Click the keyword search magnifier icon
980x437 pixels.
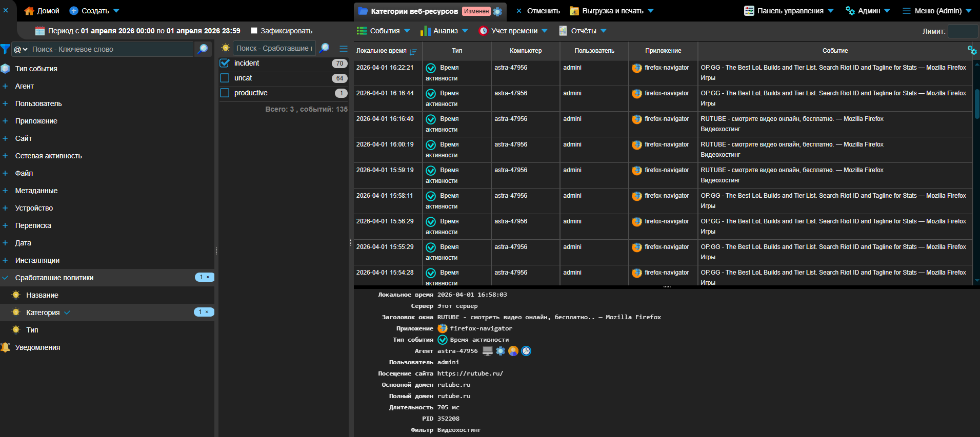(x=203, y=49)
